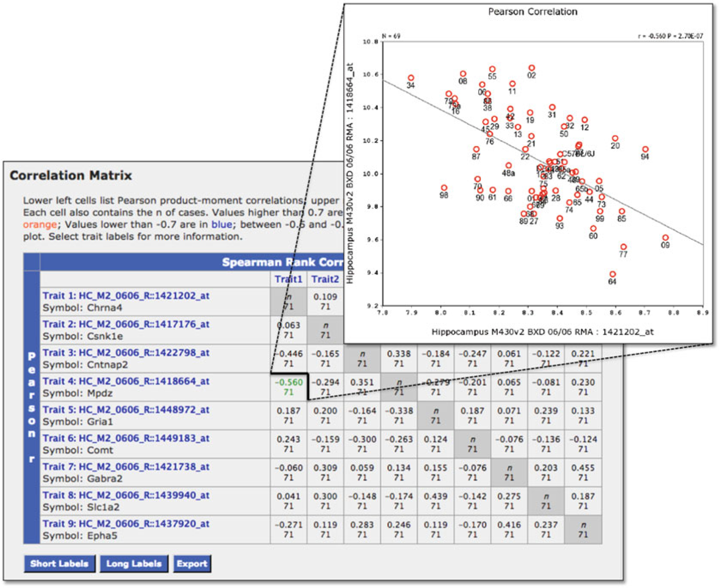Click the Short Labels button
720x588 pixels.
click(x=59, y=564)
